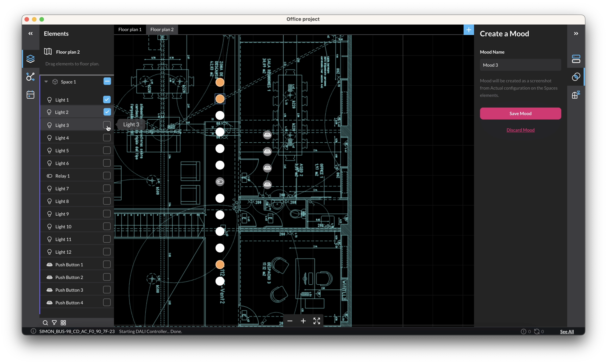The image size is (607, 364).
Task: Collapse the Space 1 tree group
Action: pyautogui.click(x=46, y=82)
